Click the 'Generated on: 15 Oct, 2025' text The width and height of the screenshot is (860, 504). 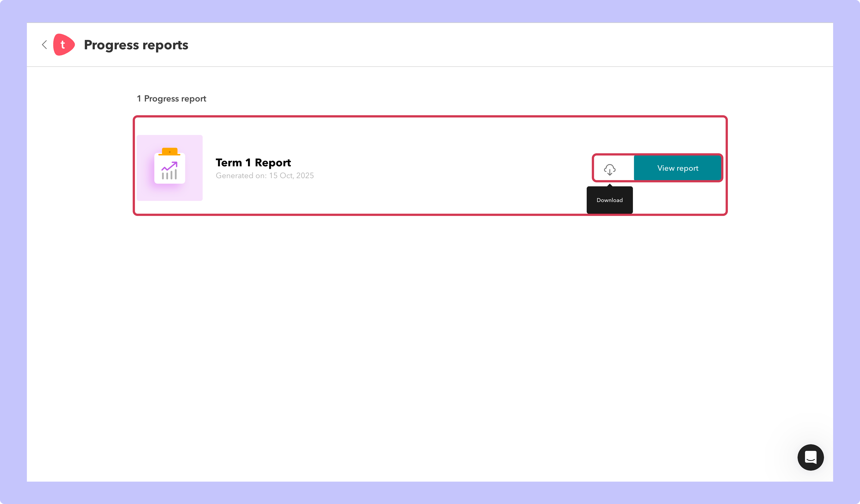coord(265,176)
